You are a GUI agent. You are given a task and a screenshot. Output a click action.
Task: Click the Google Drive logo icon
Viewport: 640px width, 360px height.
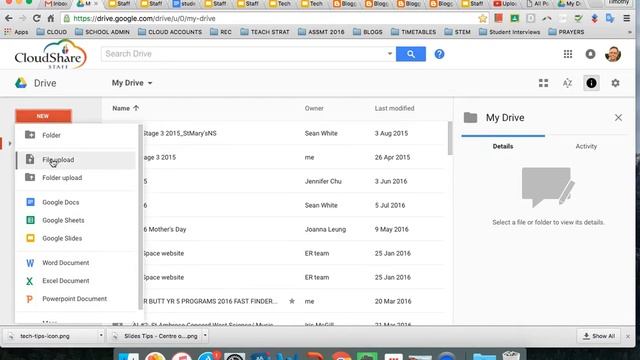21,83
